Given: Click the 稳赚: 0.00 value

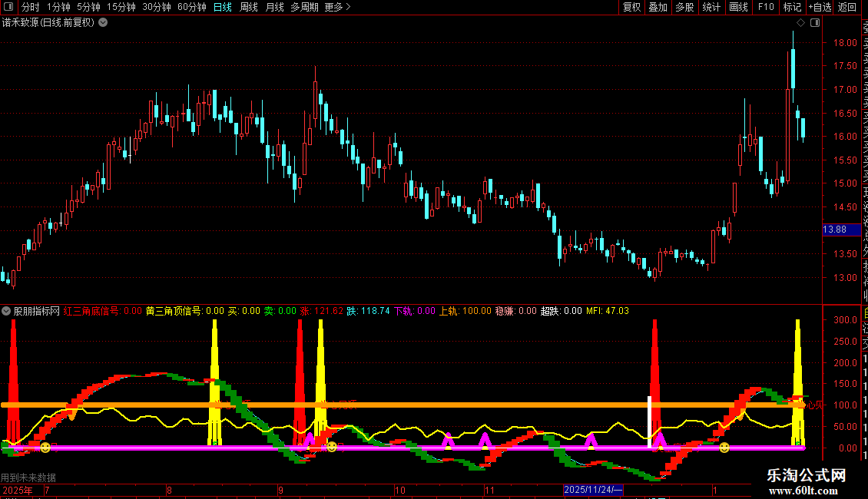Looking at the screenshot, I should 516,312.
